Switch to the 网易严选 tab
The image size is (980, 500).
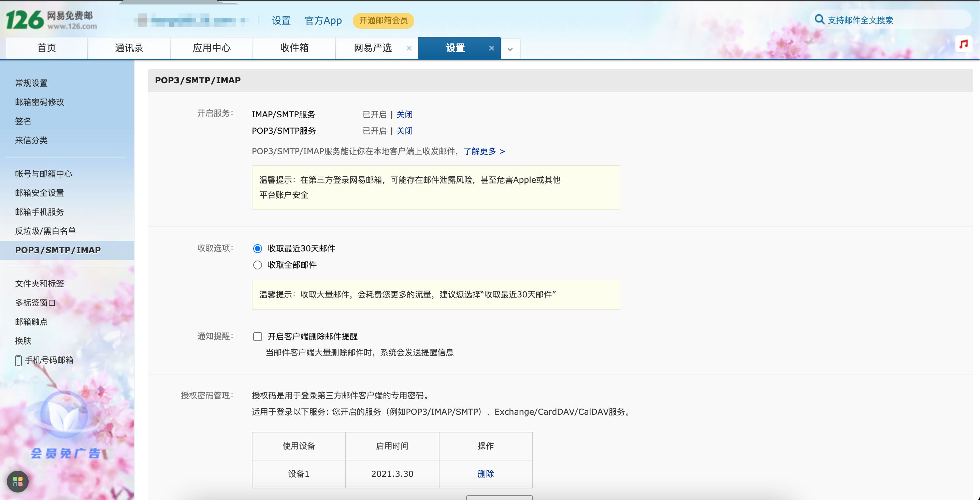tap(373, 48)
